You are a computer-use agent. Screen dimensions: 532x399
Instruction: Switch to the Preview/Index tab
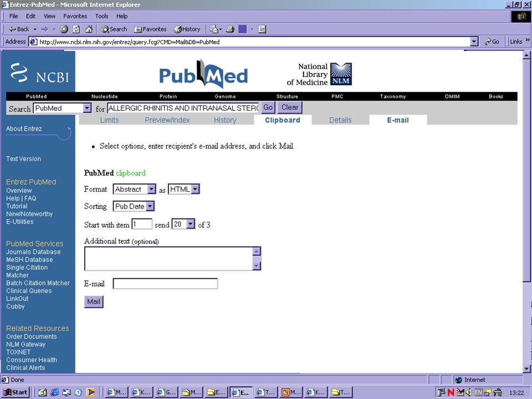point(167,120)
